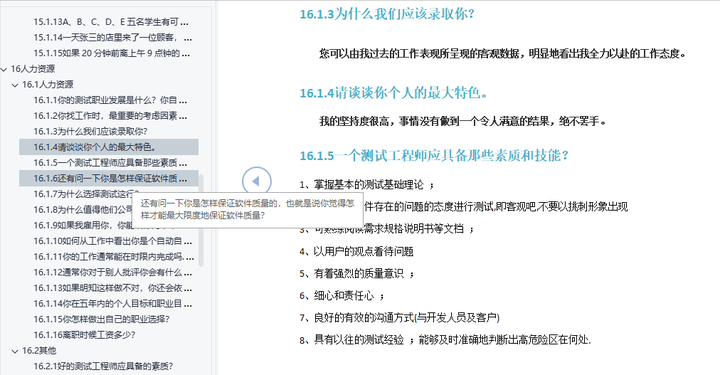Select outline item 16.1.3为什么我们应该录取你
Viewport: 720px width, 375px height.
coord(90,131)
